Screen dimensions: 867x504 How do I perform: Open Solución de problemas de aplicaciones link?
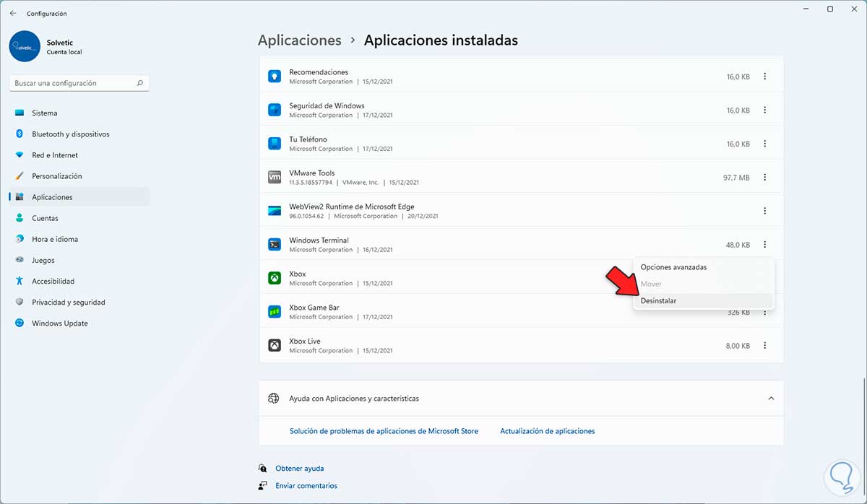384,431
